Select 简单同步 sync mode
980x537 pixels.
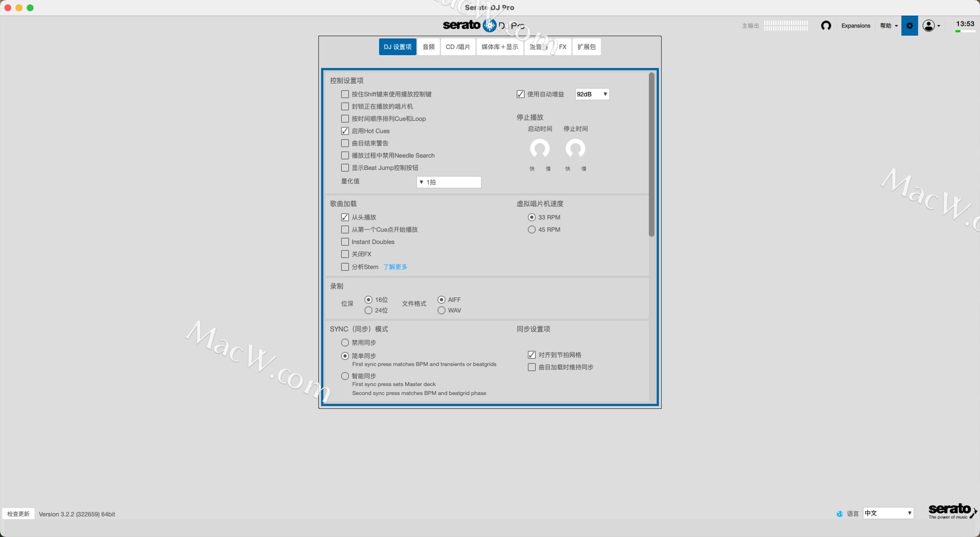tap(345, 356)
